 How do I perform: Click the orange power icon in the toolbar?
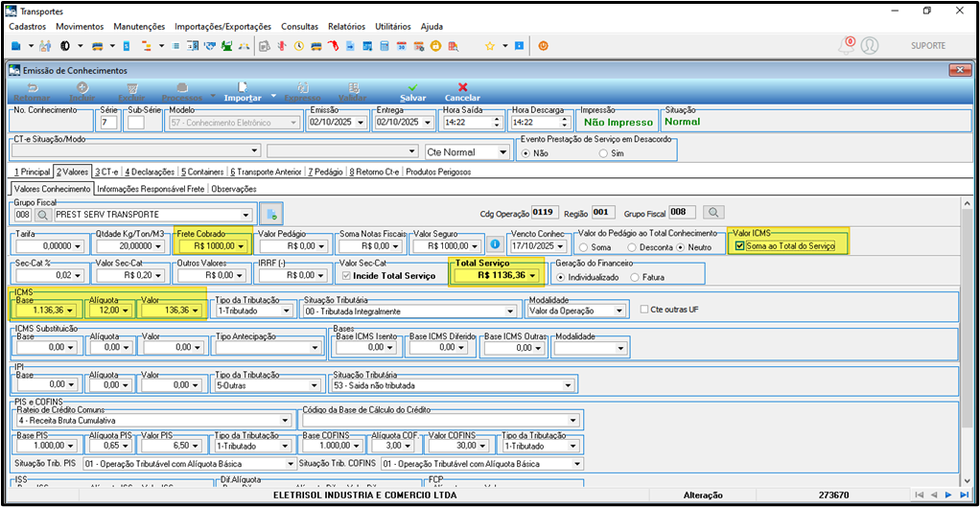pyautogui.click(x=543, y=46)
